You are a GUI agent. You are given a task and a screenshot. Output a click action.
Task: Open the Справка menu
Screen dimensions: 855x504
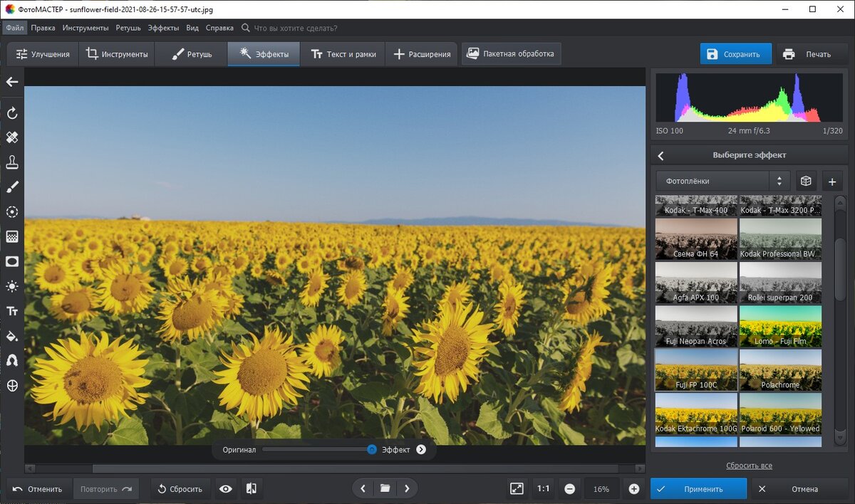219,28
